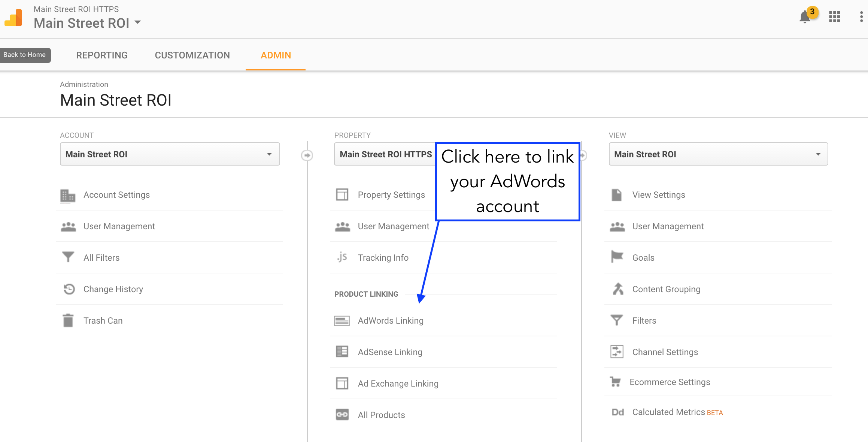868x442 pixels.
Task: Click the Ecommerce Settings cart icon
Action: click(x=615, y=382)
